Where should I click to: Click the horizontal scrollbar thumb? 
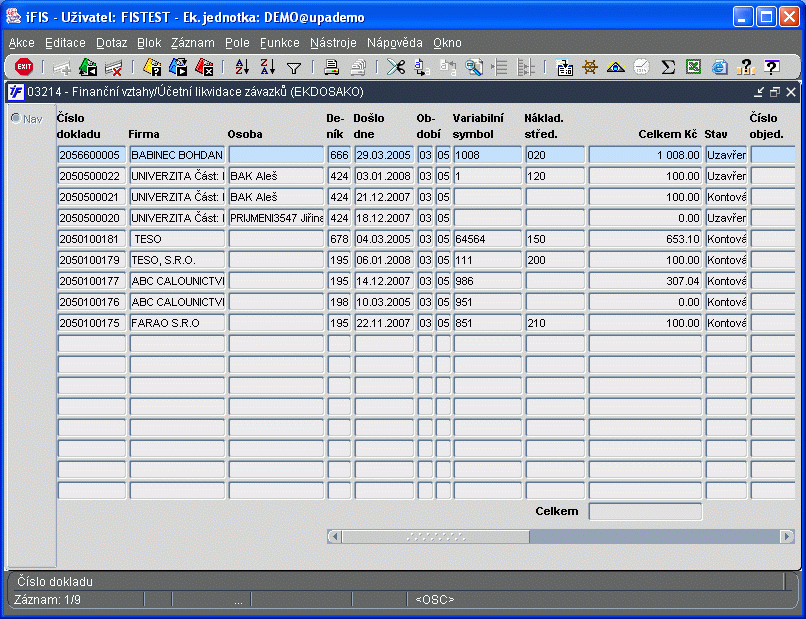[x=436, y=537]
